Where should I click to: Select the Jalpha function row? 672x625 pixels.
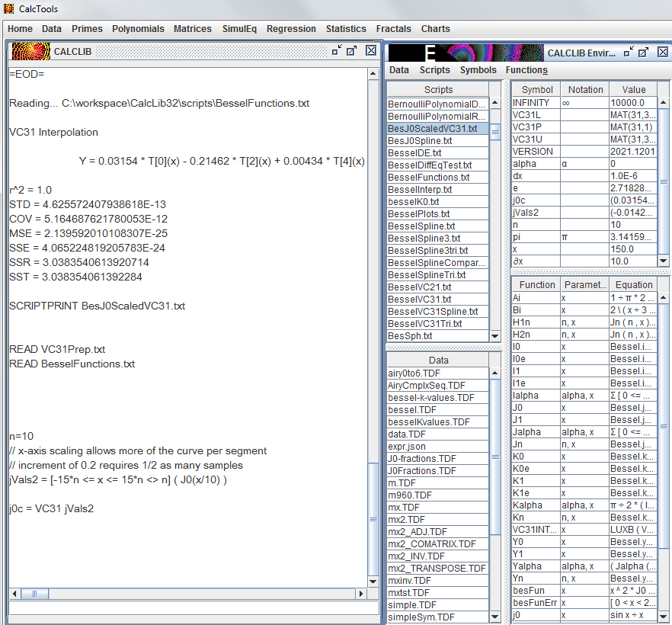[584, 432]
